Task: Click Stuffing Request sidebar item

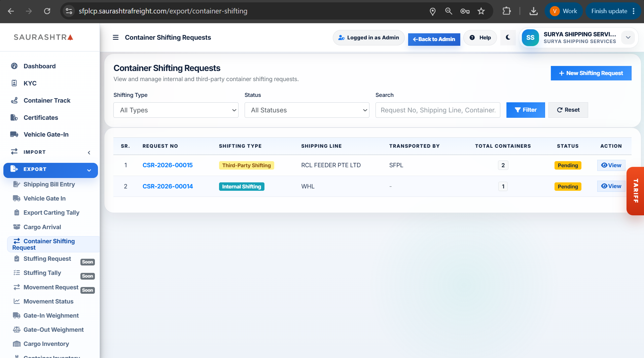Action: (x=47, y=259)
